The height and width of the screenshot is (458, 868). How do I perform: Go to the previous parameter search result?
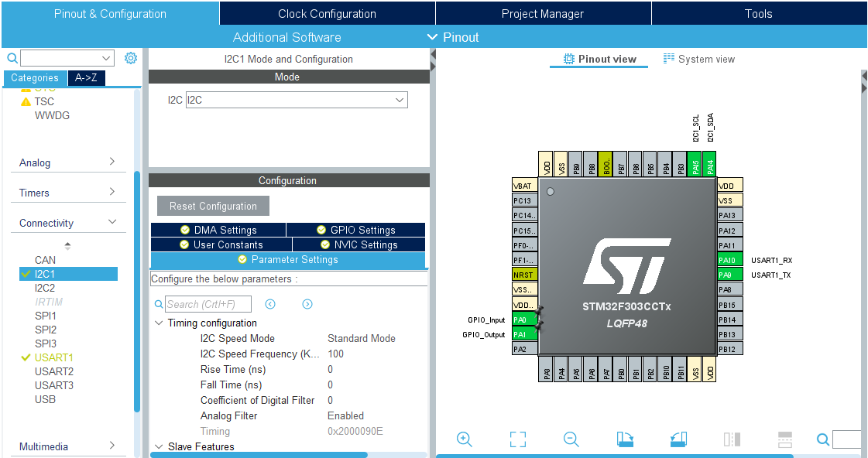(x=270, y=304)
